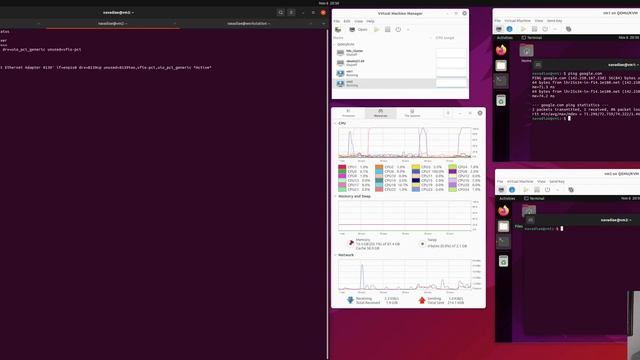Click the Memory pie color picker
The image size is (640, 360).
coord(351,243)
